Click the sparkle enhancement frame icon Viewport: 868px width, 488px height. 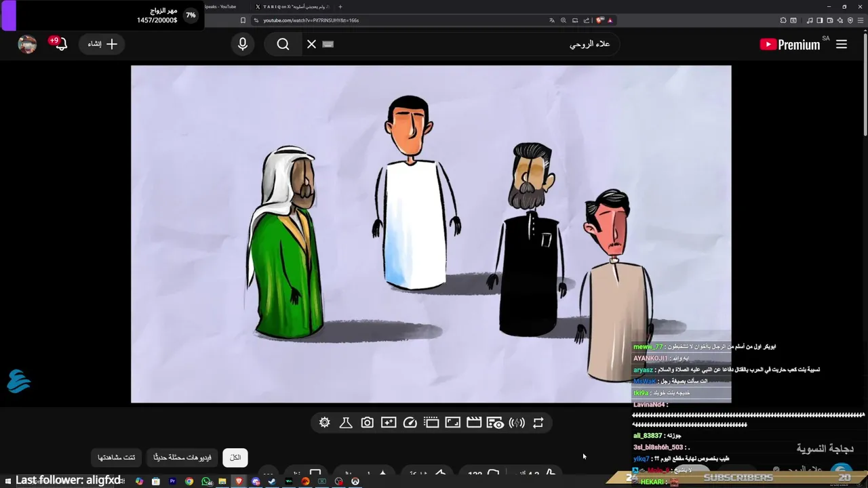pyautogui.click(x=389, y=423)
